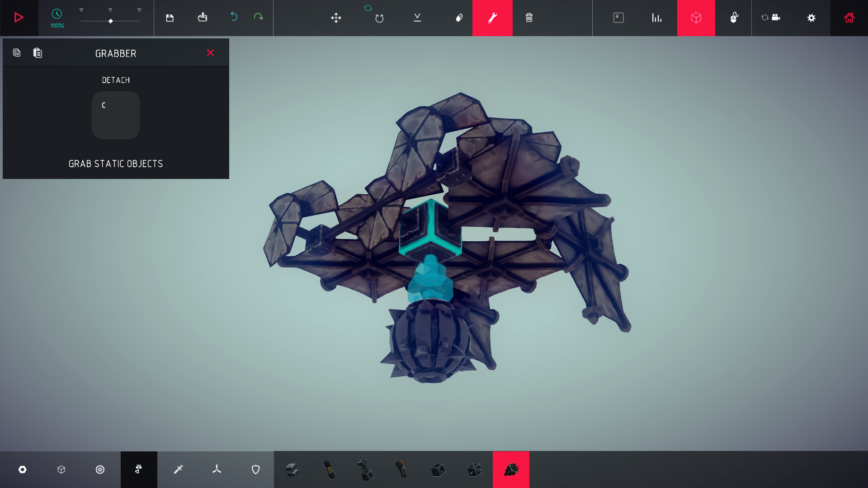Click the redo arrow icon

click(x=258, y=17)
